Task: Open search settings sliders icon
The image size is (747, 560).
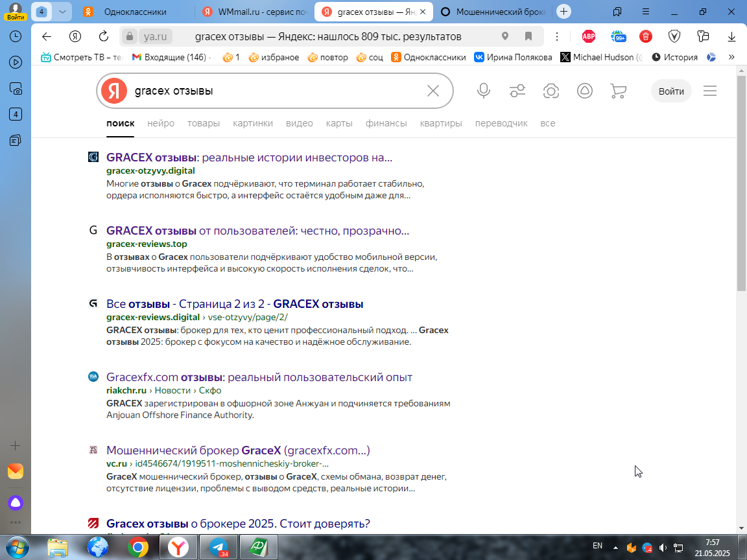Action: (x=517, y=91)
